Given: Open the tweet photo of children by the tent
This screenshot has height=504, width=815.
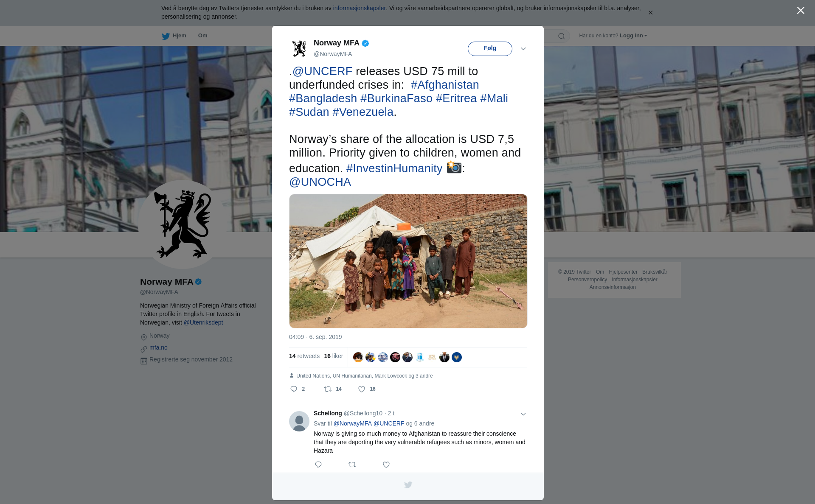Looking at the screenshot, I should 408,261.
